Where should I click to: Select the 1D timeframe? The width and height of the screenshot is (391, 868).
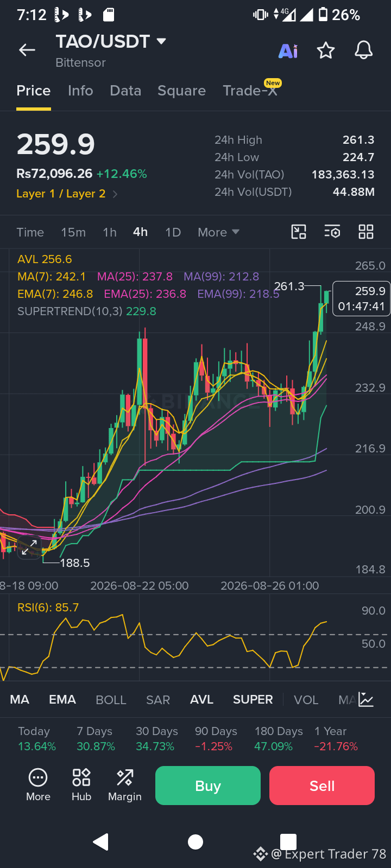[173, 232]
